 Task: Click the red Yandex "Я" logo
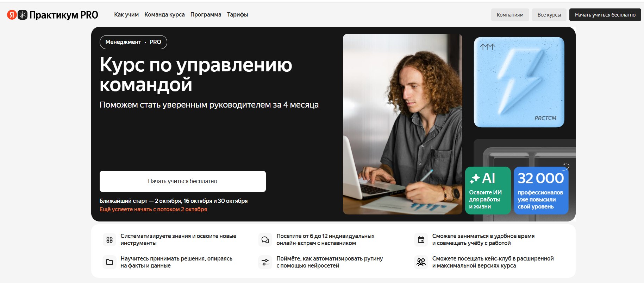[x=12, y=15]
